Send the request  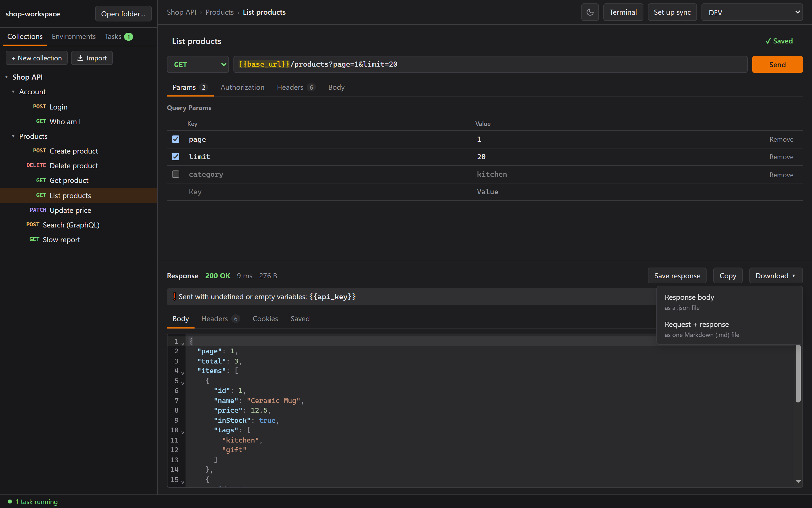777,65
